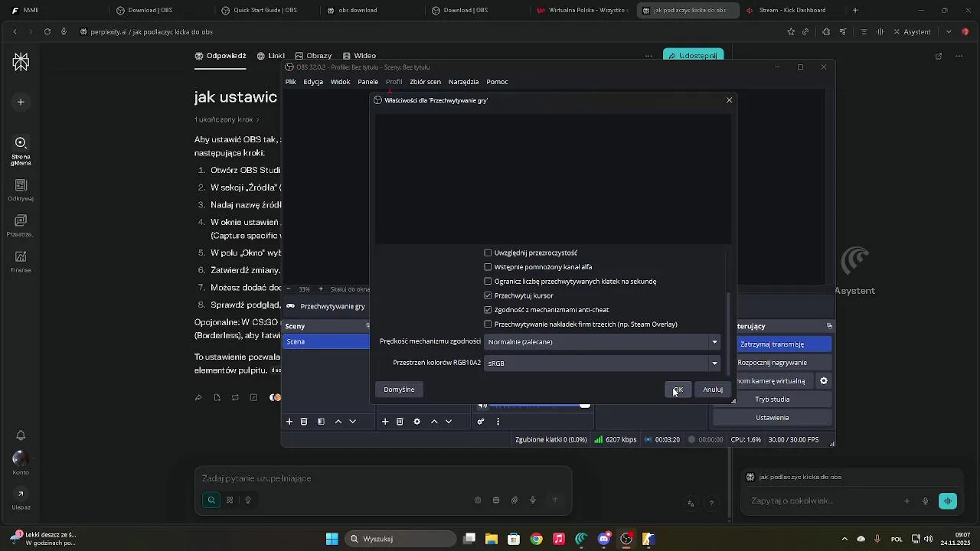
Task: Open Finanse in Perplexity sidebar
Action: pos(21,262)
